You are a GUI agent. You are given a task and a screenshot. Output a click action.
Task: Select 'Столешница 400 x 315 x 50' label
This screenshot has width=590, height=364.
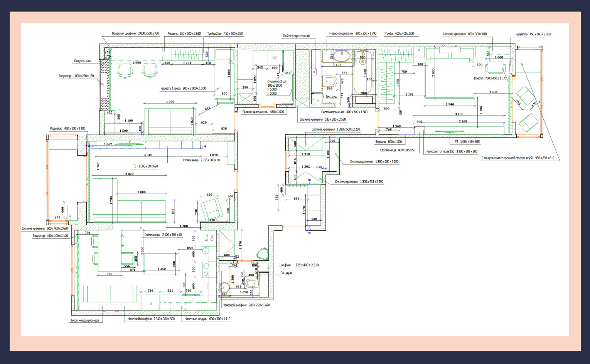(x=398, y=150)
